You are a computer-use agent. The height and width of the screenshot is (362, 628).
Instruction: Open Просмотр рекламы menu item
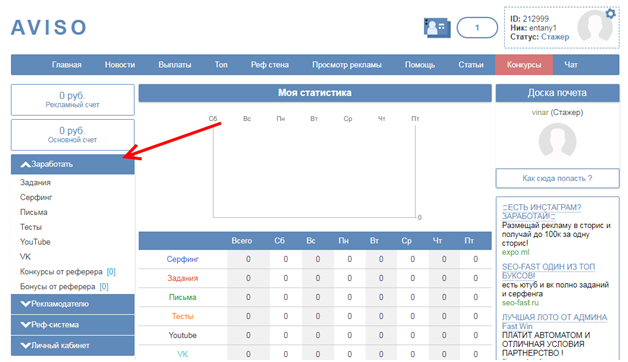(x=347, y=65)
